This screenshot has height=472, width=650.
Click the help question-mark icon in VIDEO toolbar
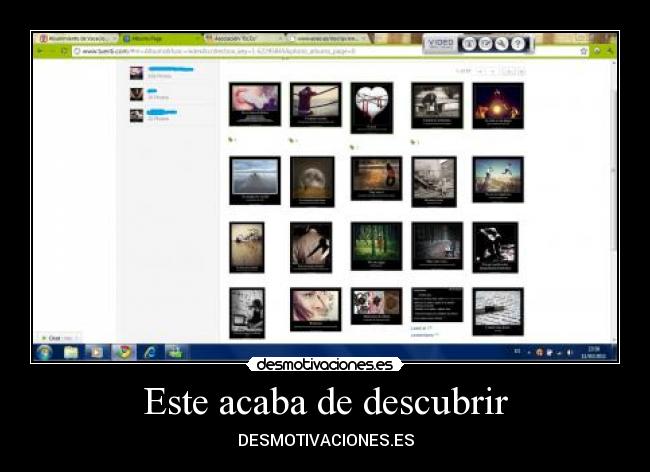pos(517,44)
